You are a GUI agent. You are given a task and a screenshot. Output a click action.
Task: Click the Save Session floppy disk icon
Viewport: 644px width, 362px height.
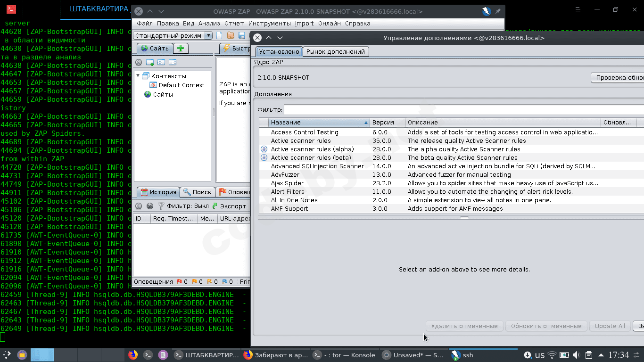(x=242, y=35)
